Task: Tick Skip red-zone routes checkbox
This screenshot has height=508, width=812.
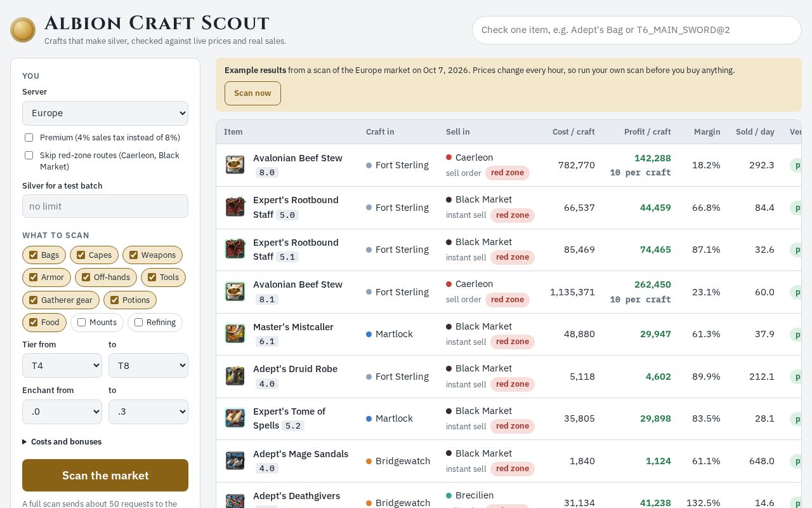Action: point(29,156)
